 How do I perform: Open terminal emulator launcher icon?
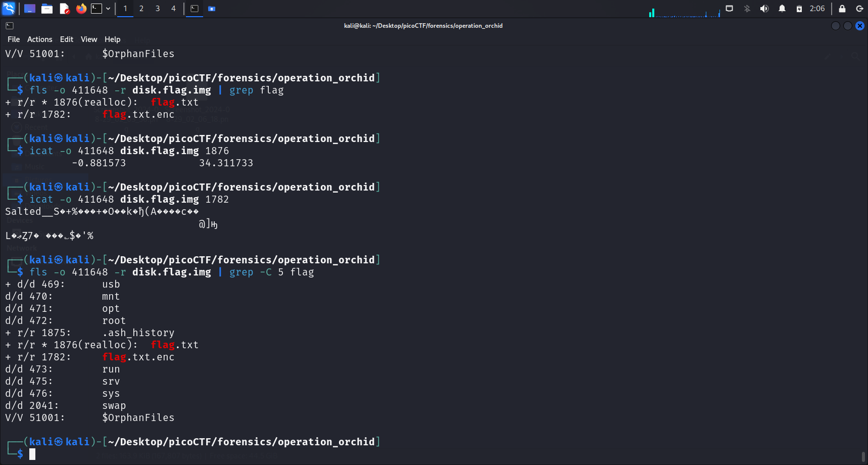[97, 9]
